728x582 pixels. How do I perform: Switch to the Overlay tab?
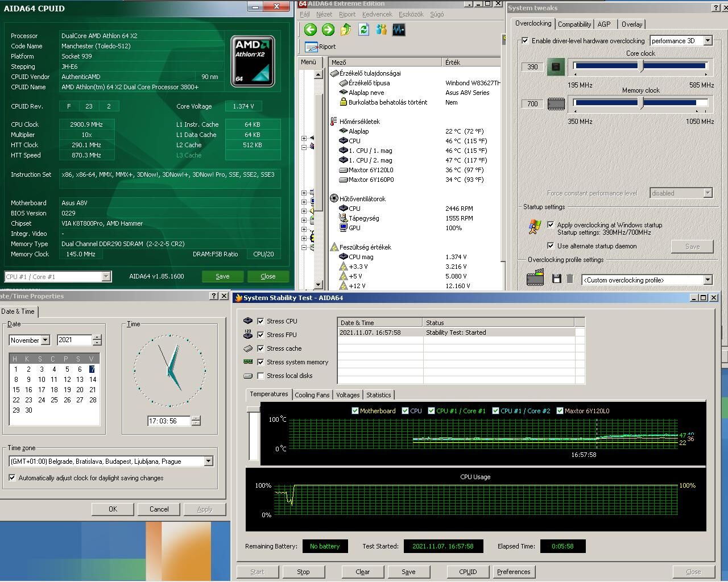click(x=632, y=24)
